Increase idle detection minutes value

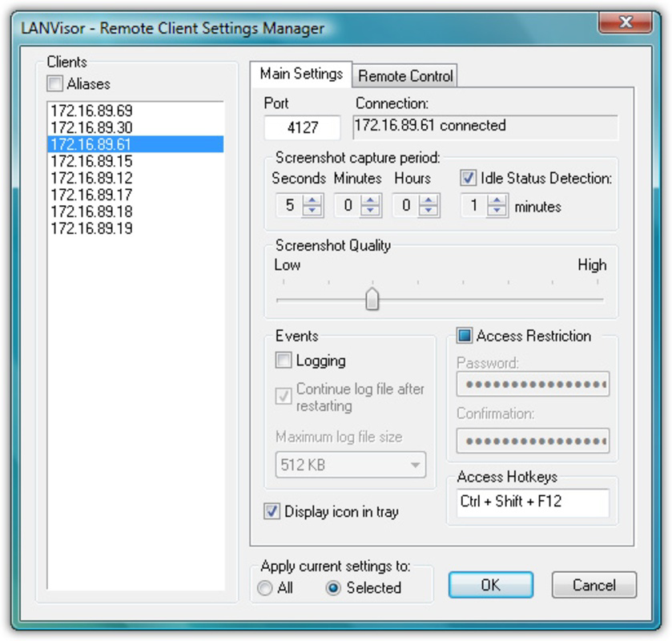[x=497, y=200]
